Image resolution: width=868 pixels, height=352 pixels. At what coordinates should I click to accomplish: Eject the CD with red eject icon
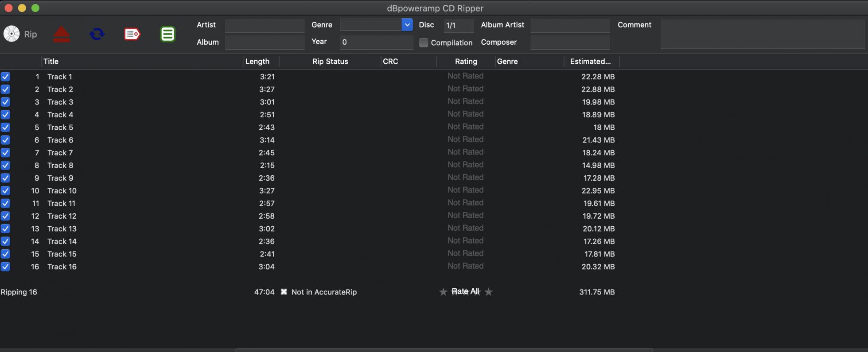tap(62, 34)
